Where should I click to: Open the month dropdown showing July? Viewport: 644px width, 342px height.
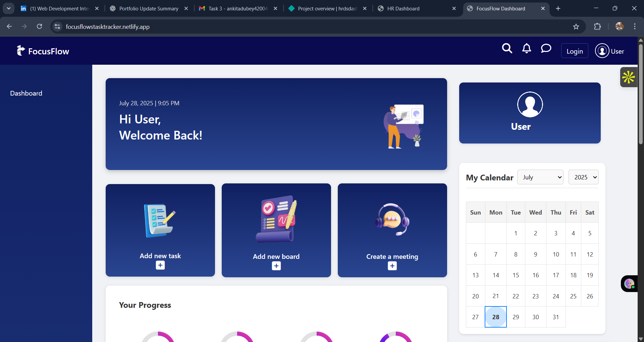[540, 177]
